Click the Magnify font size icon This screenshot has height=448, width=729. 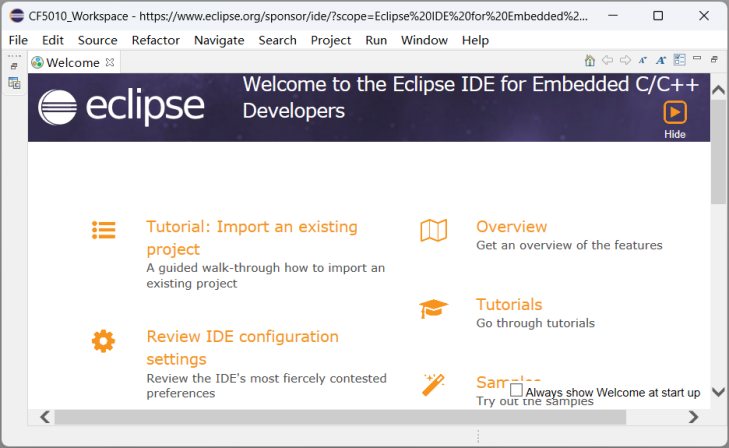pyautogui.click(x=661, y=60)
